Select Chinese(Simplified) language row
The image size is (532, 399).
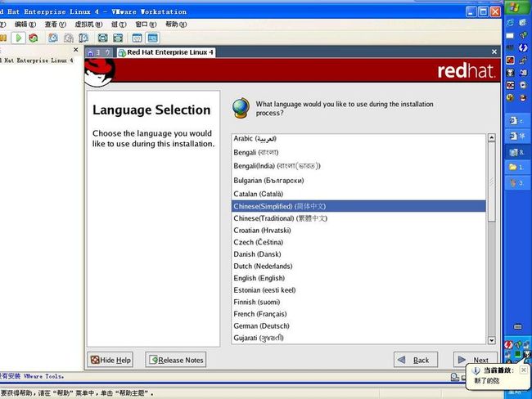[x=359, y=206]
